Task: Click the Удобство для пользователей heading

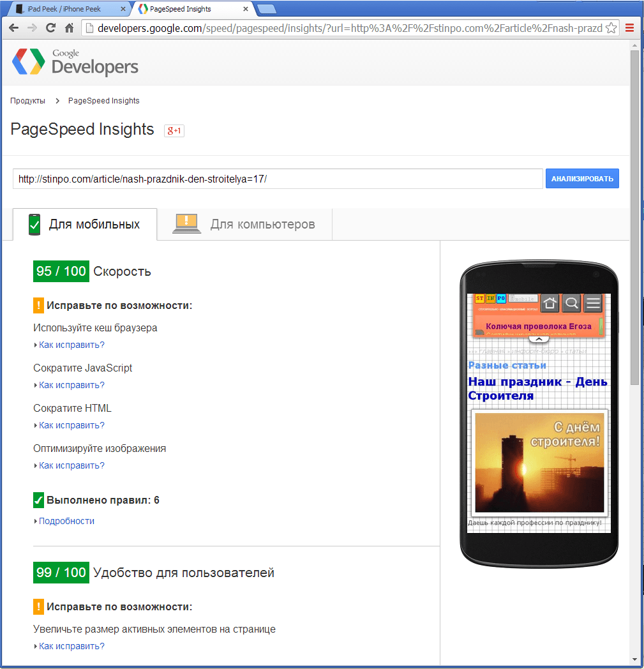Action: pyautogui.click(x=183, y=573)
